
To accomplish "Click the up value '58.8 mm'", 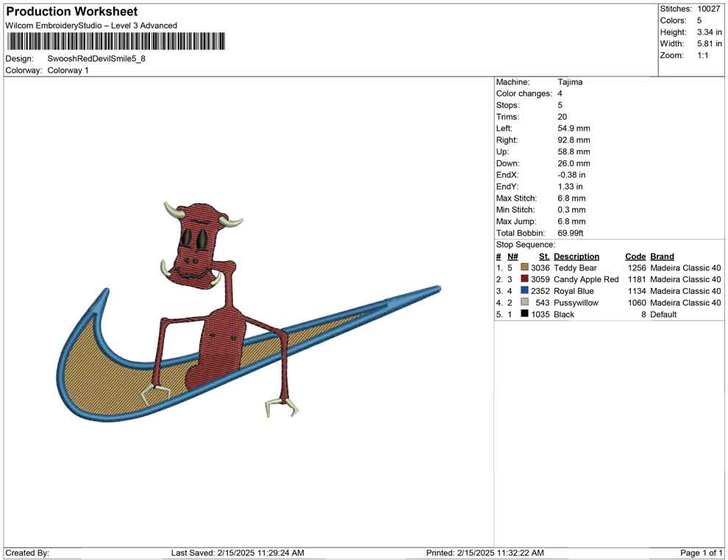I will (574, 151).
